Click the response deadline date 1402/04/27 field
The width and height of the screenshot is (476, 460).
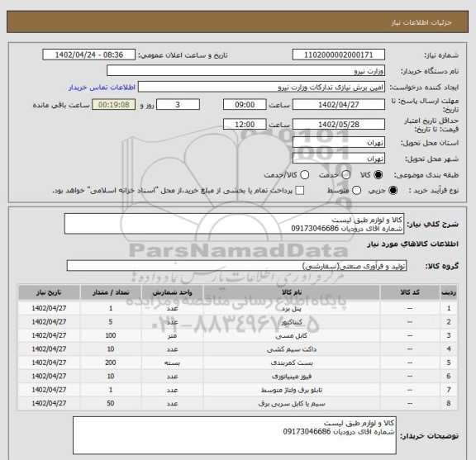coord(339,105)
